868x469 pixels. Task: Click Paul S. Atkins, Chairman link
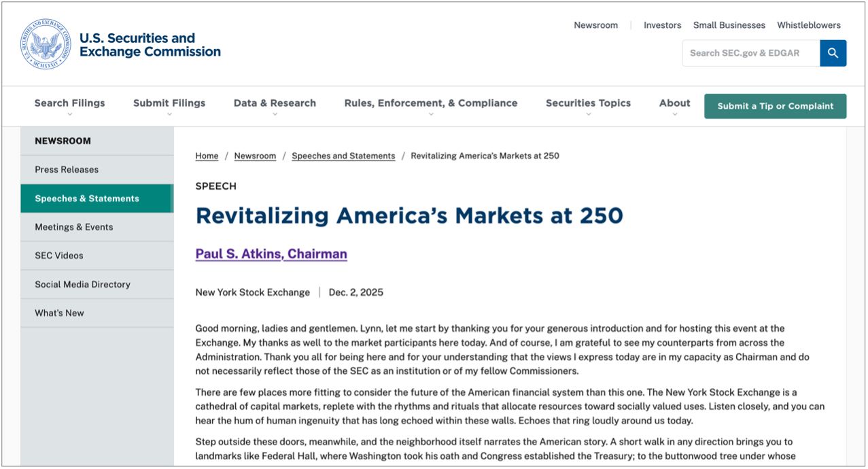[271, 254]
